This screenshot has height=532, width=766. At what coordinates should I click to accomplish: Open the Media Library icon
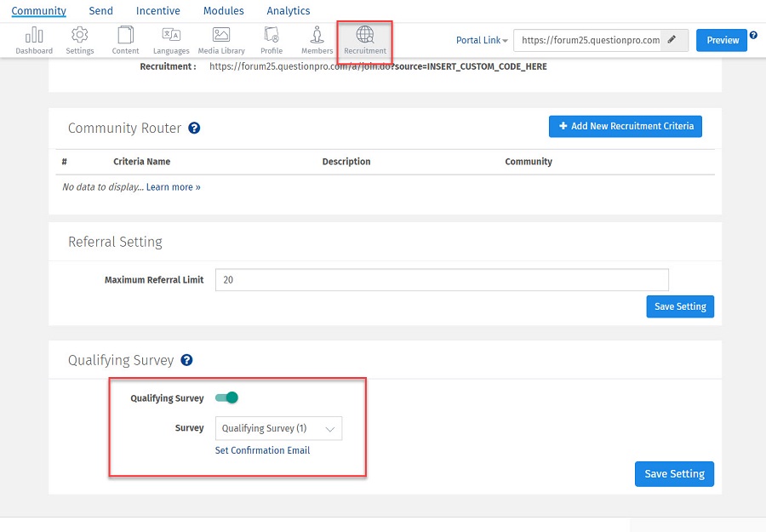tap(221, 36)
